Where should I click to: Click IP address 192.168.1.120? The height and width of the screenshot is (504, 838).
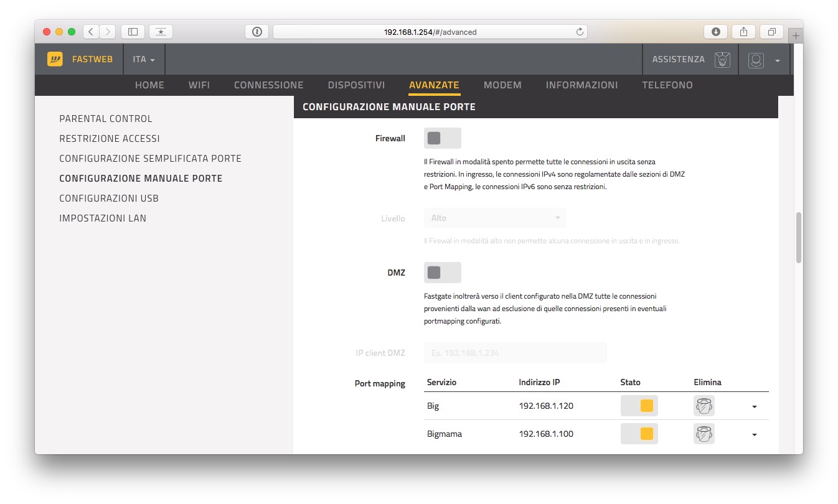coord(546,406)
